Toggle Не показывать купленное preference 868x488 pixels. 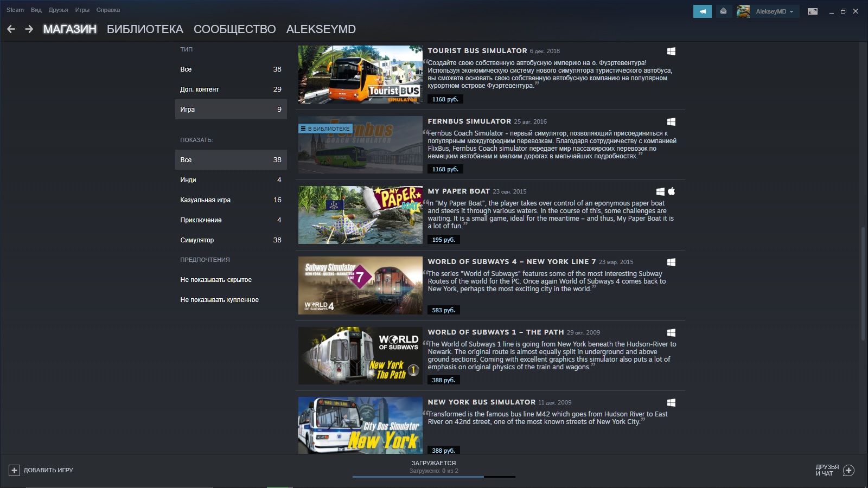(231, 300)
